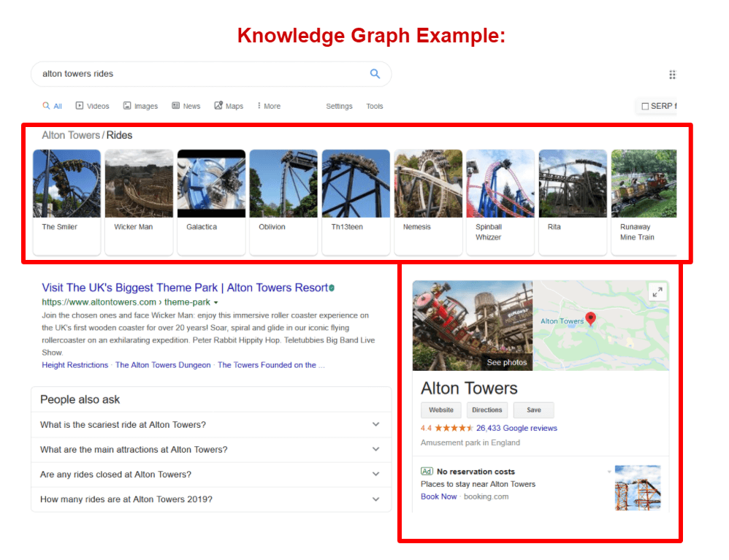The width and height of the screenshot is (729, 560).
Task: Switch to the Videos tab
Action: (x=93, y=106)
